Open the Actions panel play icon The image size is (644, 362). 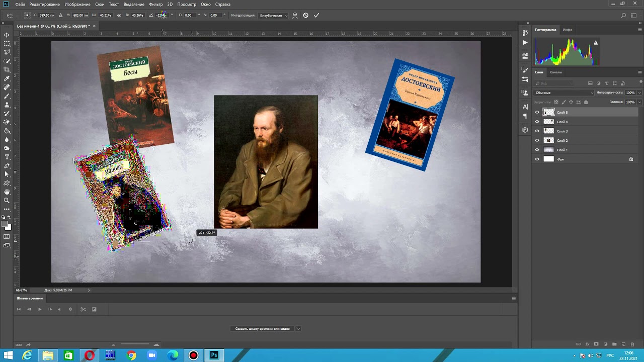pyautogui.click(x=525, y=43)
